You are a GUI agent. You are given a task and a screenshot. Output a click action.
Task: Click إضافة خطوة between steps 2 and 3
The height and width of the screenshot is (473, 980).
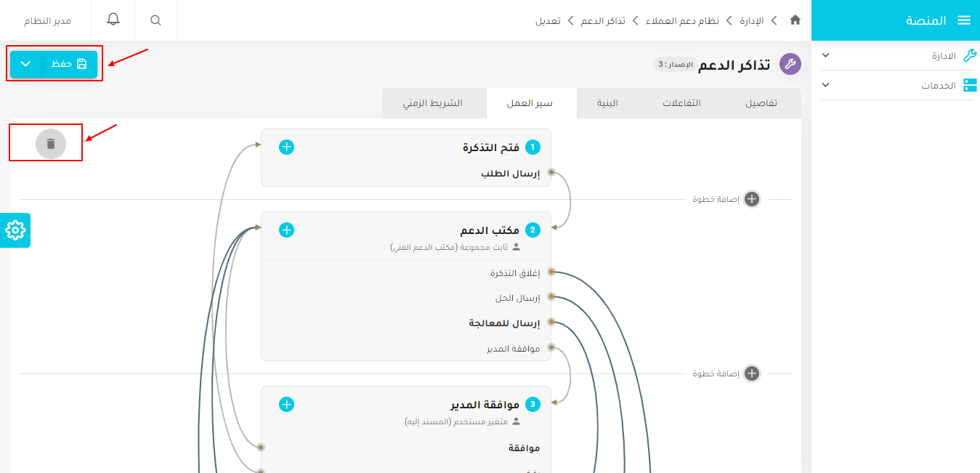coord(751,373)
